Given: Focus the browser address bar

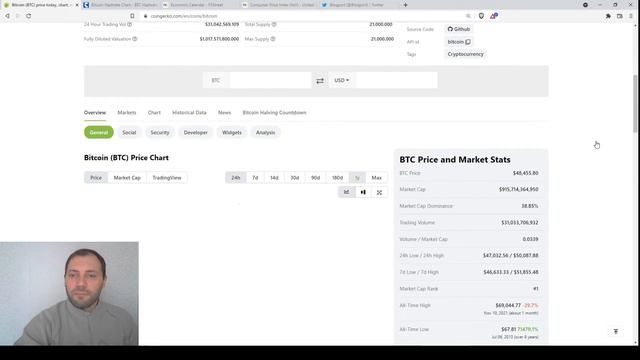Looking at the screenshot, I should click(302, 16).
